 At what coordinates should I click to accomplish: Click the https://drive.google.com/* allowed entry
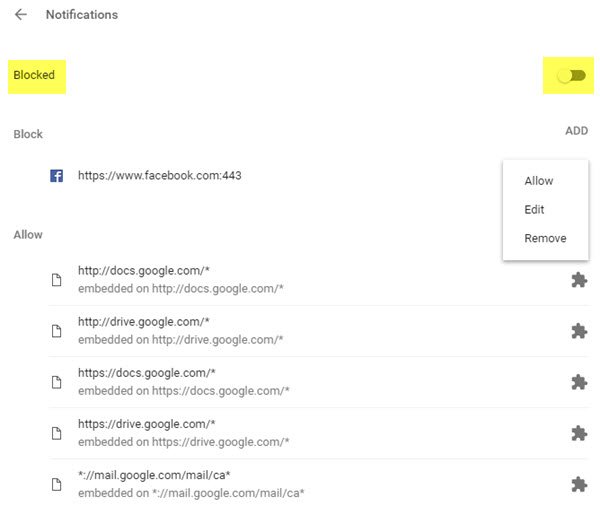[147, 424]
